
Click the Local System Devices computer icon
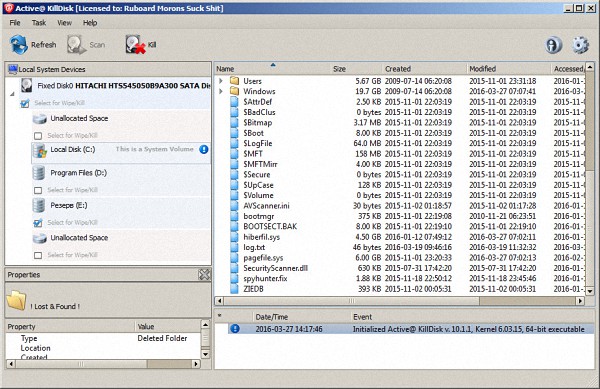coord(13,69)
